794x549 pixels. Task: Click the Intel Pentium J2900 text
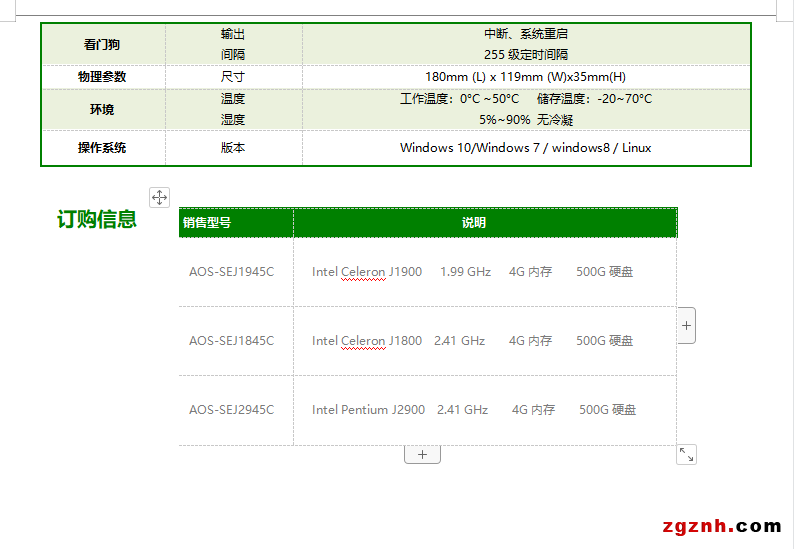[368, 410]
